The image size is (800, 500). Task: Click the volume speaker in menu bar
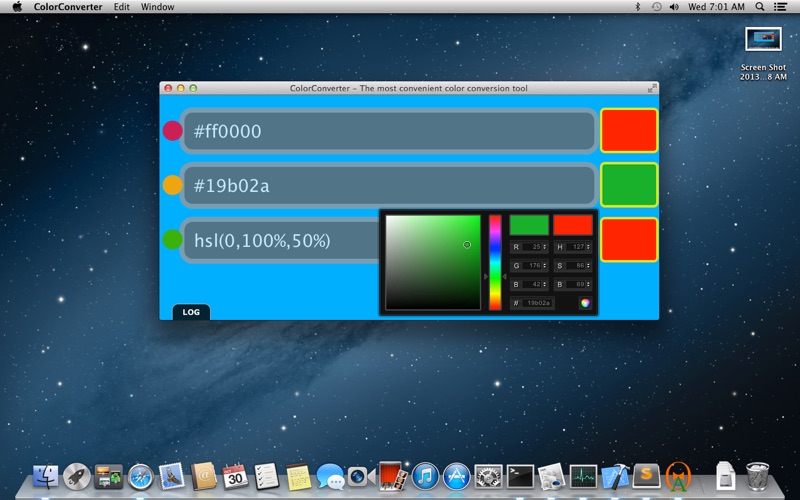674,7
